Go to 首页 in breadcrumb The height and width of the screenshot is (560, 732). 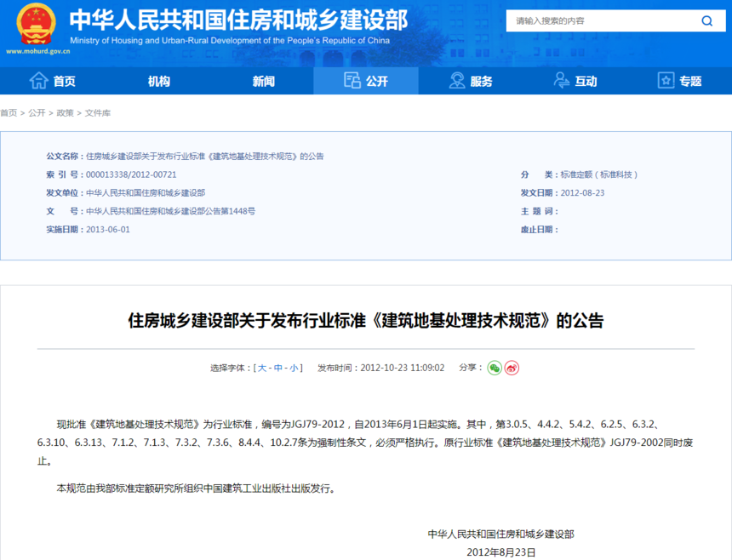pyautogui.click(x=9, y=113)
